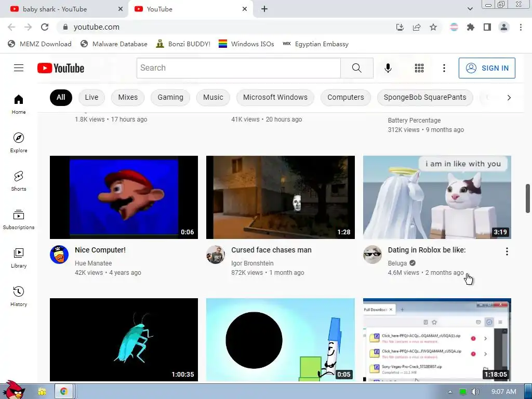Image resolution: width=532 pixels, height=399 pixels.
Task: Click the Hue Manatee channel name
Action: pyautogui.click(x=94, y=263)
